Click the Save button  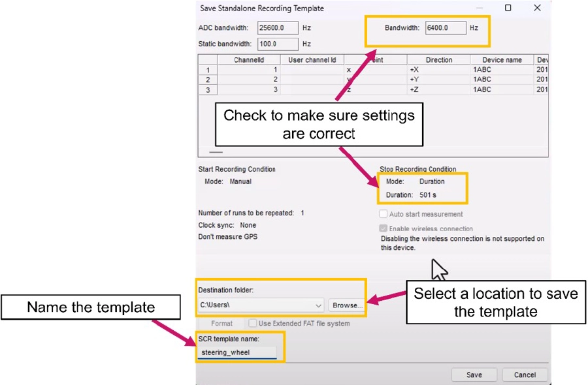click(474, 375)
